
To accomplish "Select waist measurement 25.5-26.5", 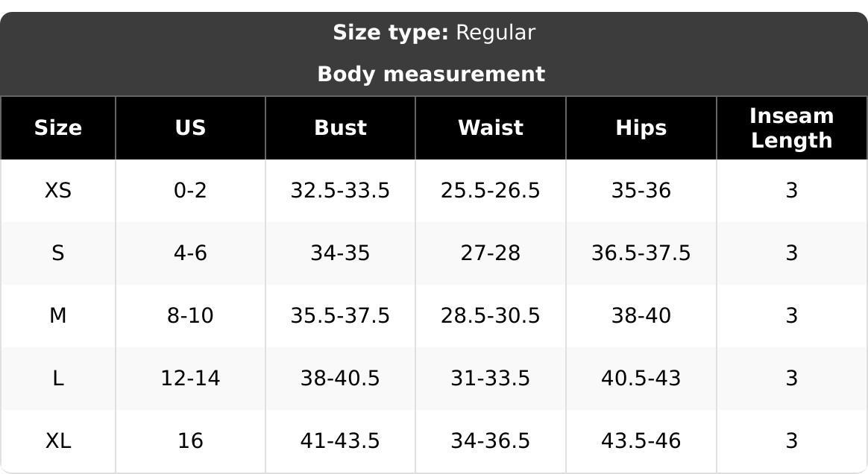I will coord(491,191).
